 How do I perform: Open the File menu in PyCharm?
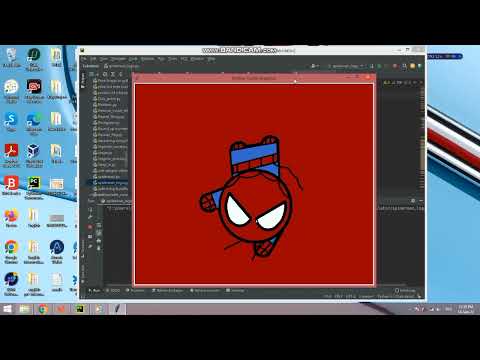click(x=84, y=59)
